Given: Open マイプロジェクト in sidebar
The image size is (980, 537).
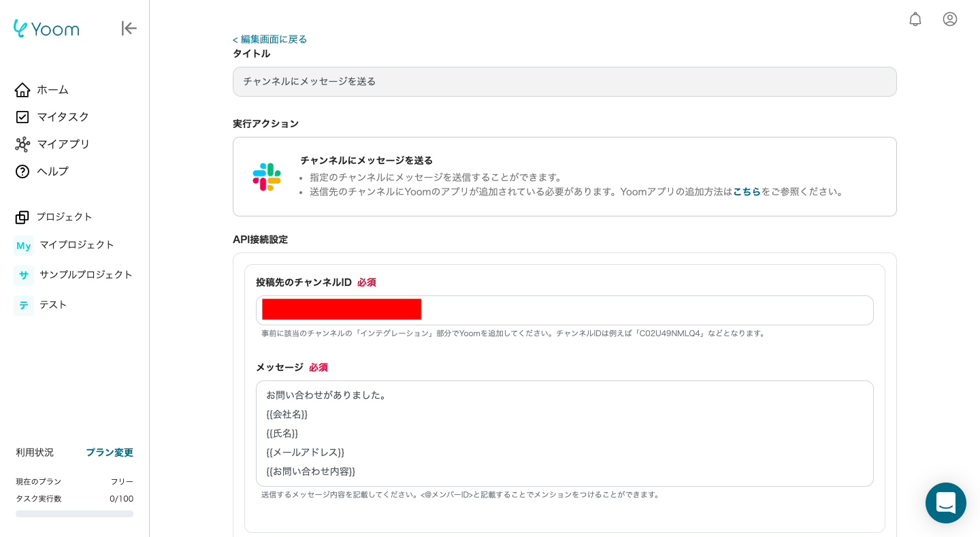Looking at the screenshot, I should click(x=76, y=245).
